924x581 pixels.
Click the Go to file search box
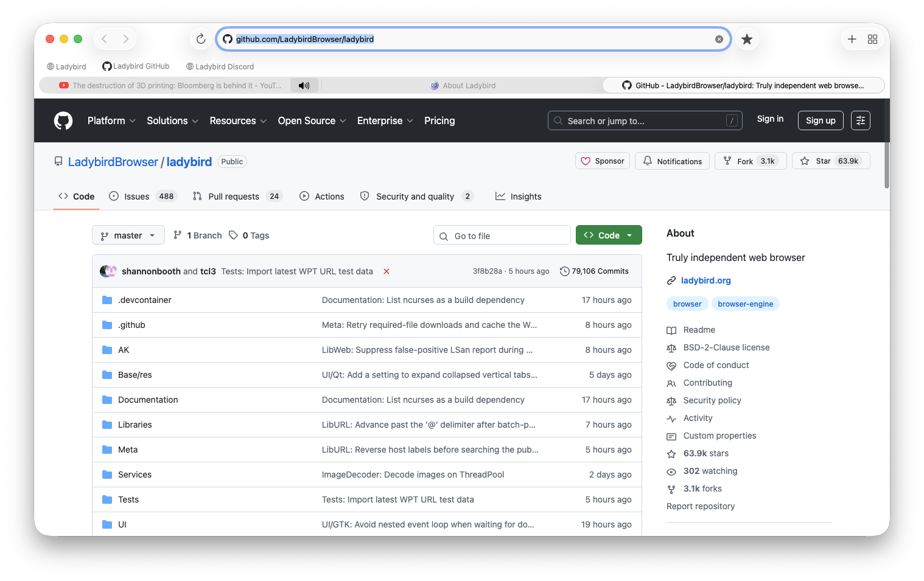click(x=502, y=235)
